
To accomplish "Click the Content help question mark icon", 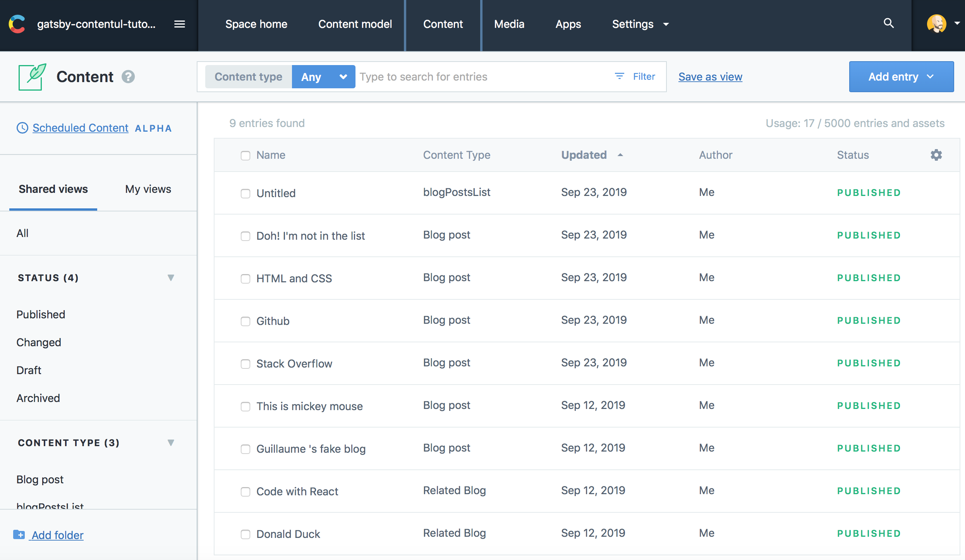I will (128, 77).
